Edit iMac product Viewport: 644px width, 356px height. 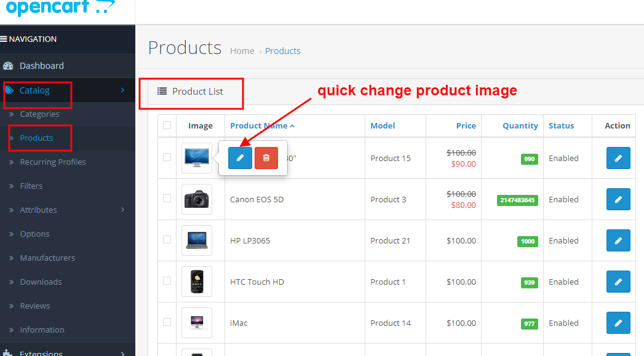tap(618, 323)
